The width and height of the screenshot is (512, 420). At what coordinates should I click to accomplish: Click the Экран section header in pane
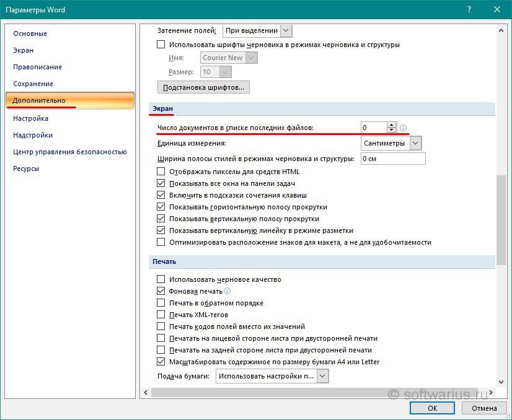[x=322, y=108]
